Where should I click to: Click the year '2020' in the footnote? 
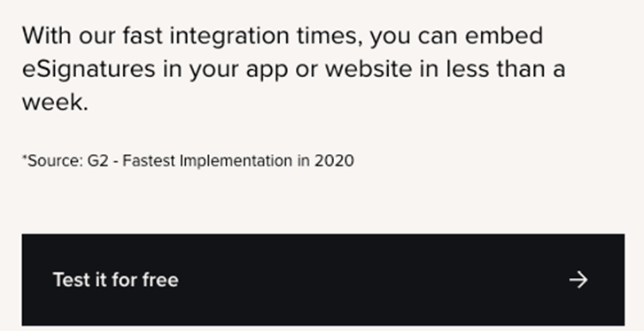click(x=334, y=161)
